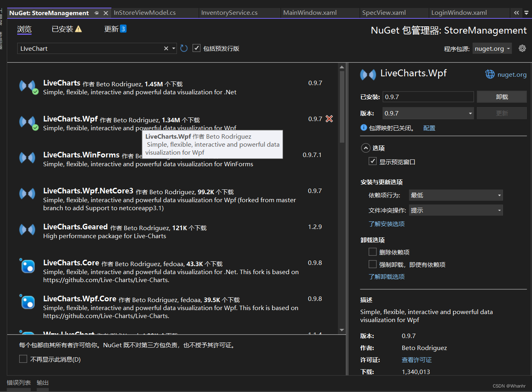The height and width of the screenshot is (392, 532).
Task: Click the 包源映射 info icon
Action: [363, 128]
